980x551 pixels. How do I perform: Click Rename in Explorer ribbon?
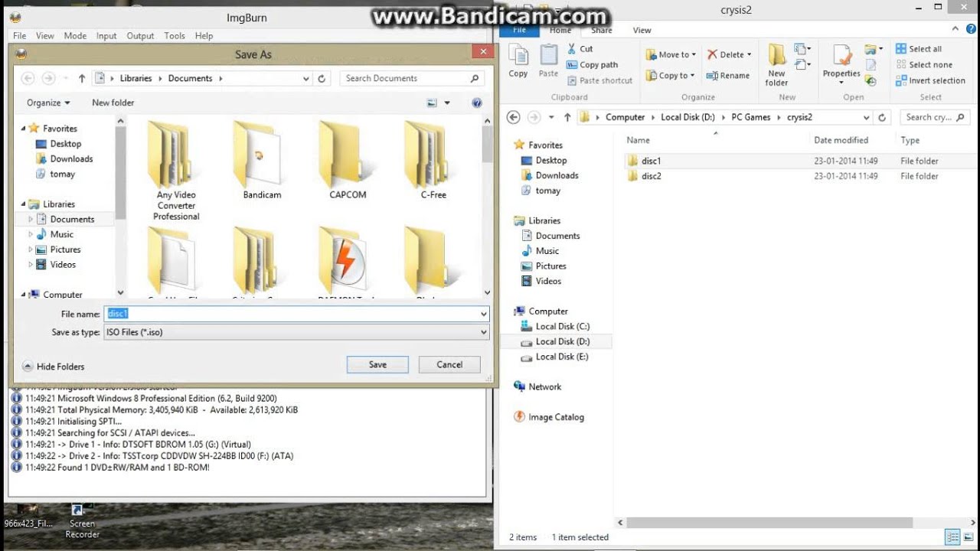click(x=727, y=75)
